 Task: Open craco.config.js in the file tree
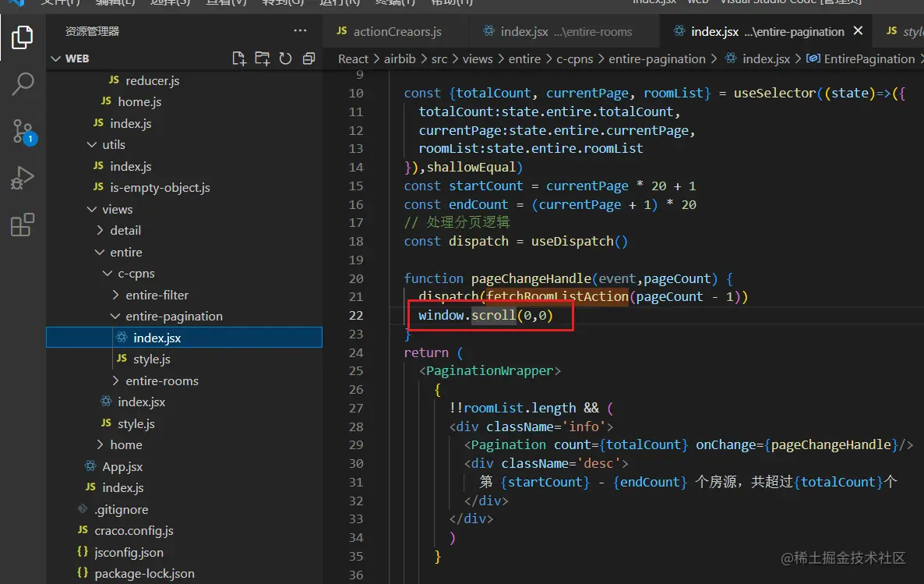click(x=133, y=530)
